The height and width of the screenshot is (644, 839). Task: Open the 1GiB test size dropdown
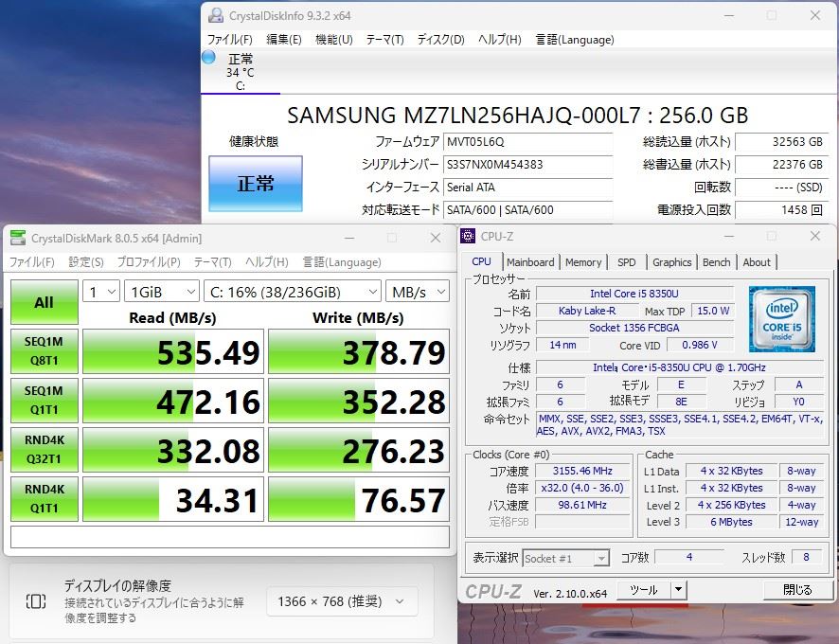click(x=162, y=292)
